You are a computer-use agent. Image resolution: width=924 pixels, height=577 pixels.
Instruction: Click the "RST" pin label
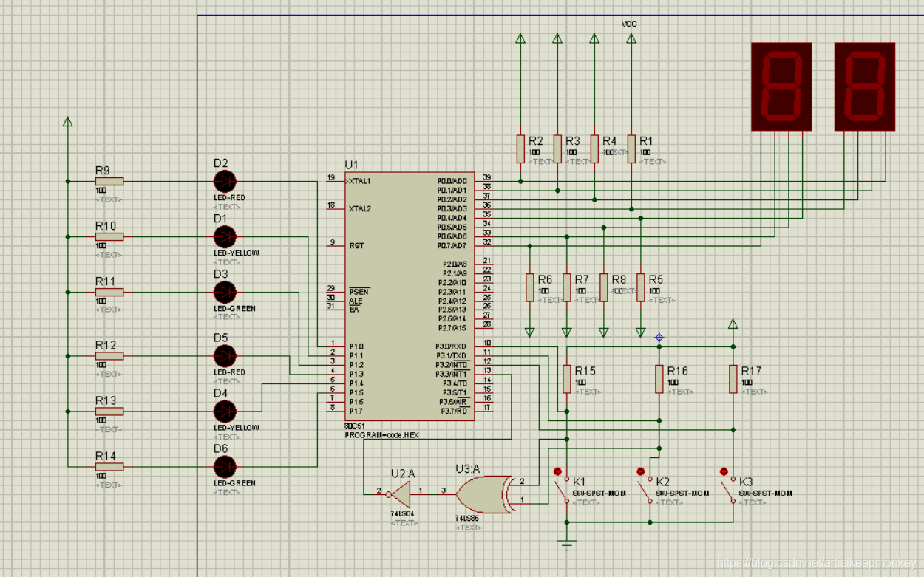coord(356,245)
